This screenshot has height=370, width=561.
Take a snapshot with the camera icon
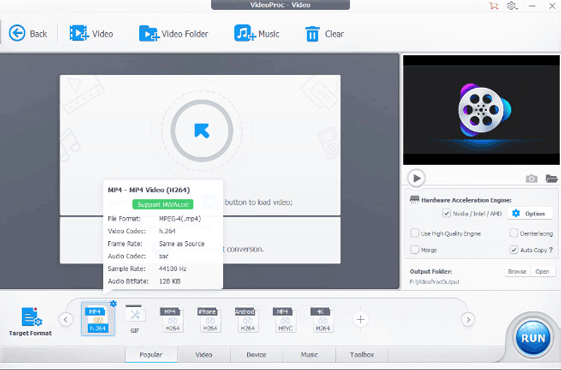(531, 178)
